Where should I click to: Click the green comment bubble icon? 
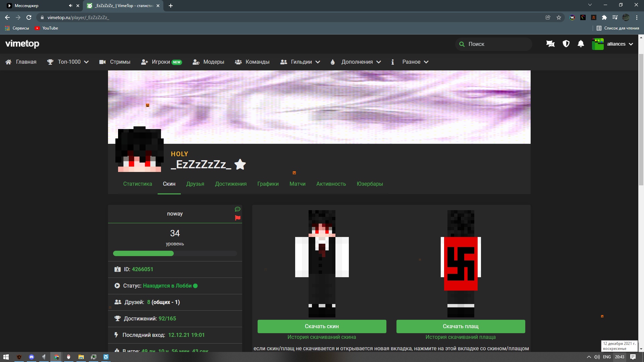[238, 209]
